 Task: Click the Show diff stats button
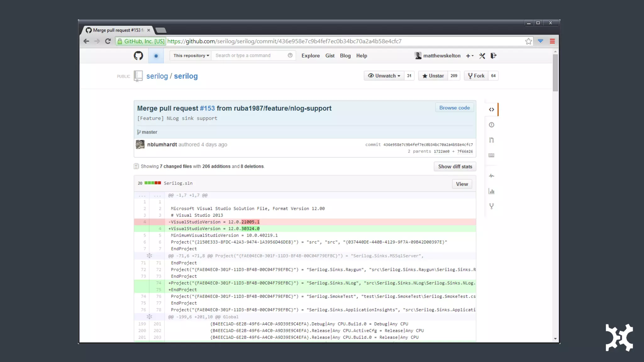[455, 167]
